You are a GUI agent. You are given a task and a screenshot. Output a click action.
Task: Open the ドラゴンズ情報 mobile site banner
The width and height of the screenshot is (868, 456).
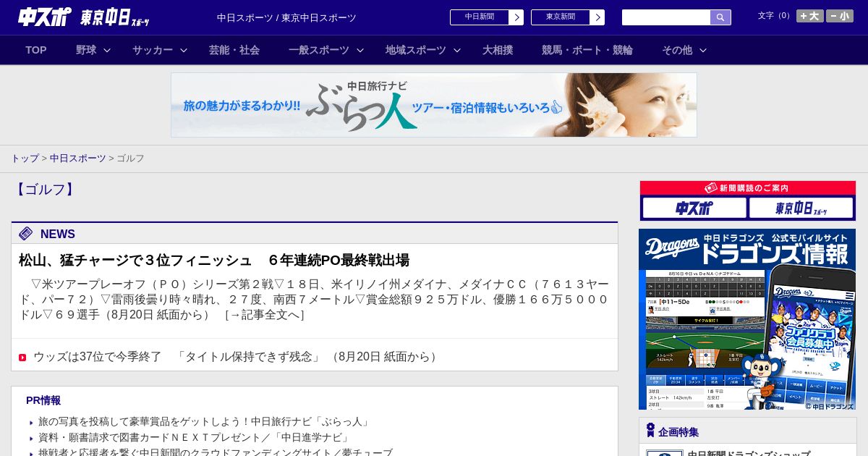(747, 319)
